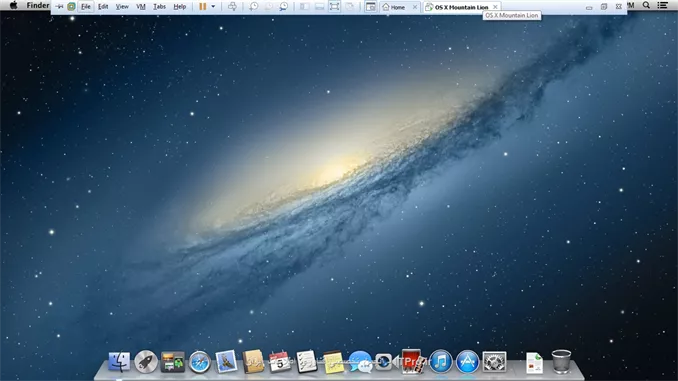This screenshot has width=678, height=381.
Task: Open the Help menu
Action: 179,6
